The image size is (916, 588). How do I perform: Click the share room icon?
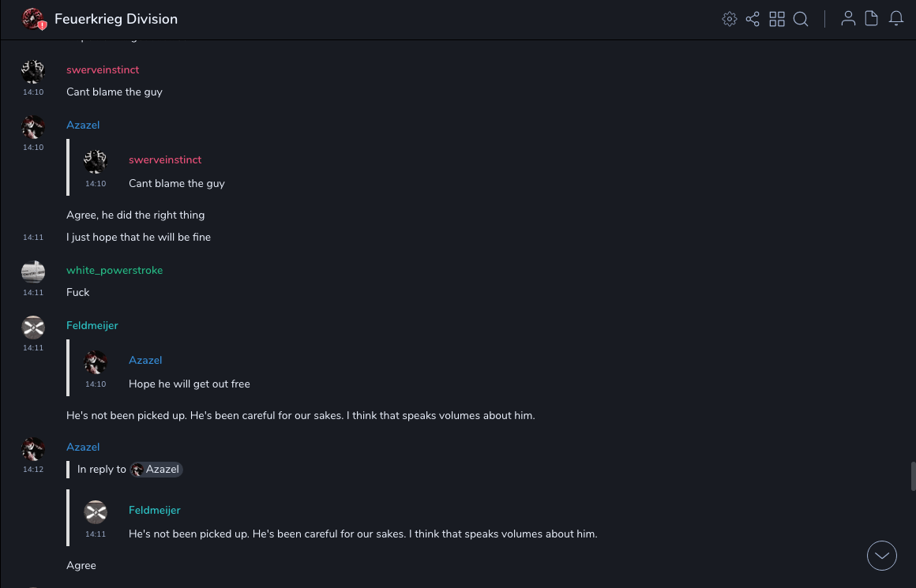(753, 19)
